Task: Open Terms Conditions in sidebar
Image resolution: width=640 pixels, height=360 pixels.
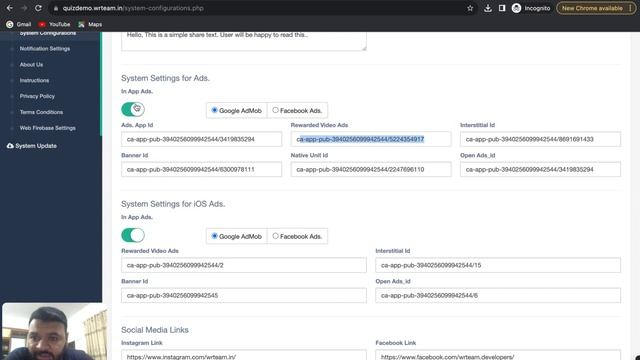Action: 41,112
